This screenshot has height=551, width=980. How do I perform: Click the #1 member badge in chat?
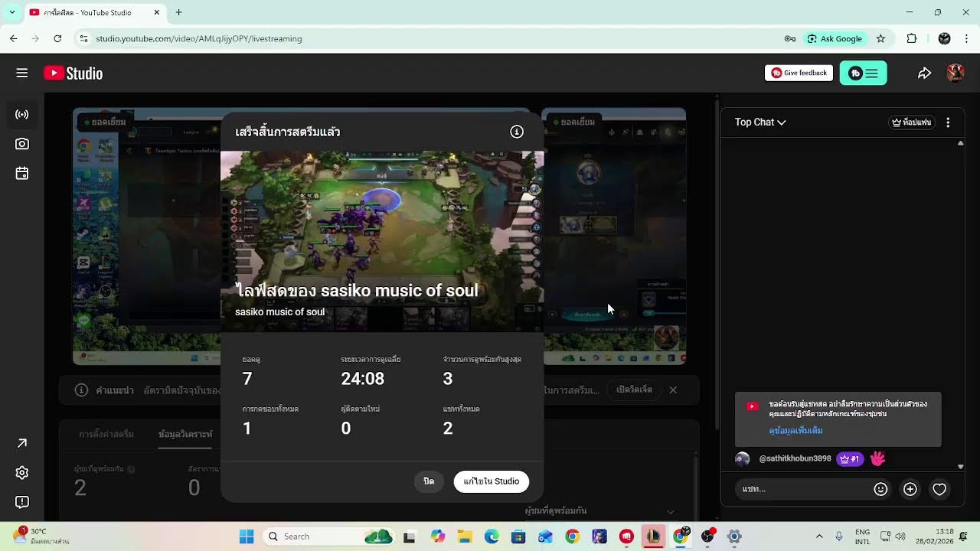point(850,458)
